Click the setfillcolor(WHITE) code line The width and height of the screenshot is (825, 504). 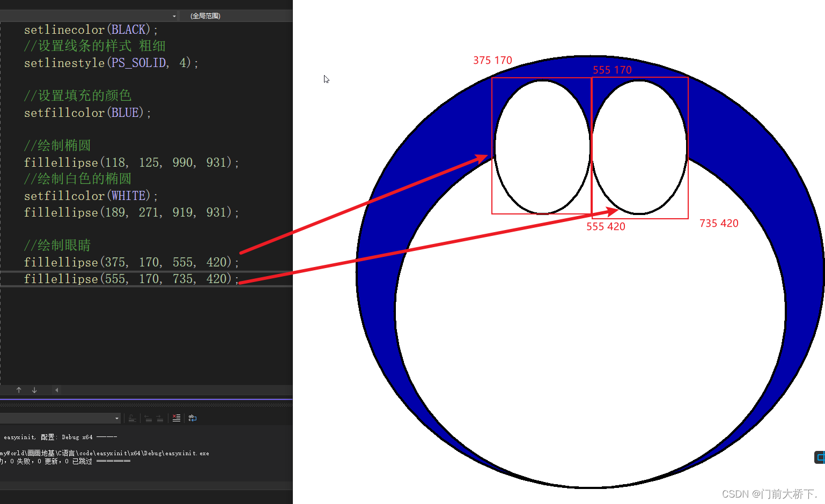pos(91,196)
